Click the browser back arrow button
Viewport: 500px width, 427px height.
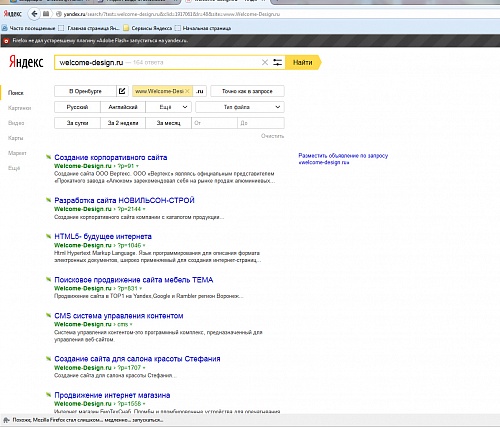pyautogui.click(x=34, y=14)
